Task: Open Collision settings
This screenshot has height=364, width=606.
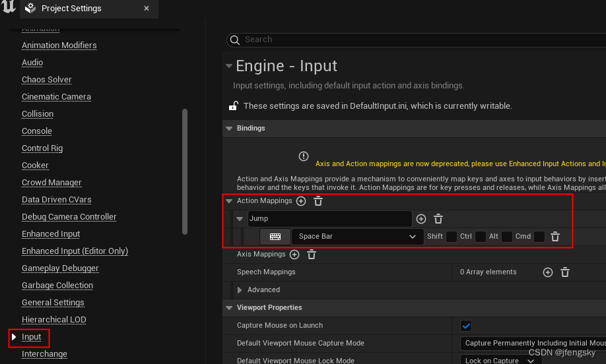Action: [x=38, y=114]
